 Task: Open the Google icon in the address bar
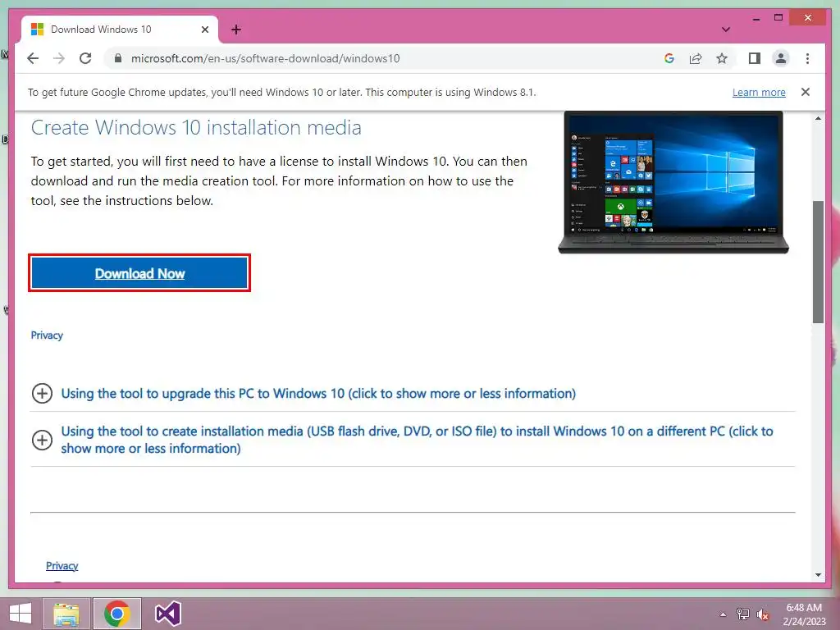point(669,58)
